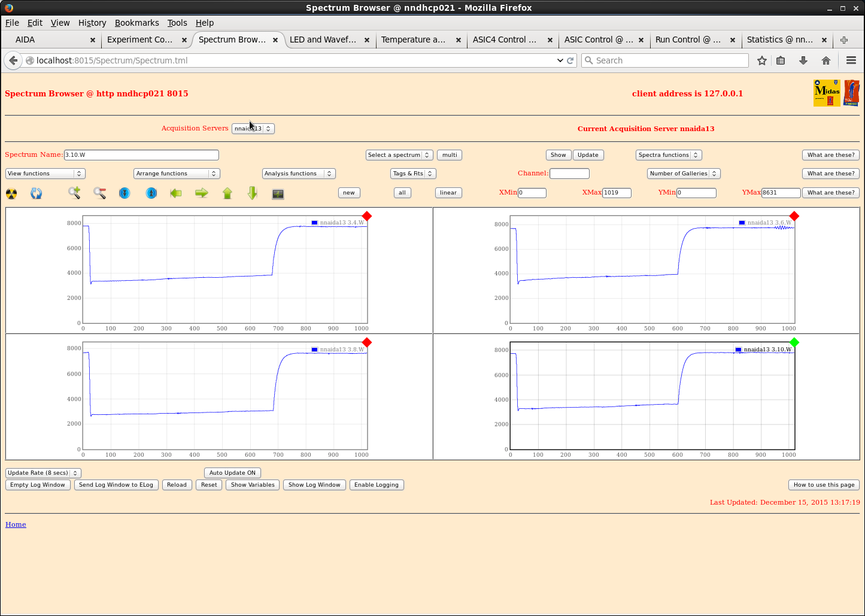Screen dimensions: 865x616
Task: Zoom out with the magnifier minus icon
Action: [99, 193]
